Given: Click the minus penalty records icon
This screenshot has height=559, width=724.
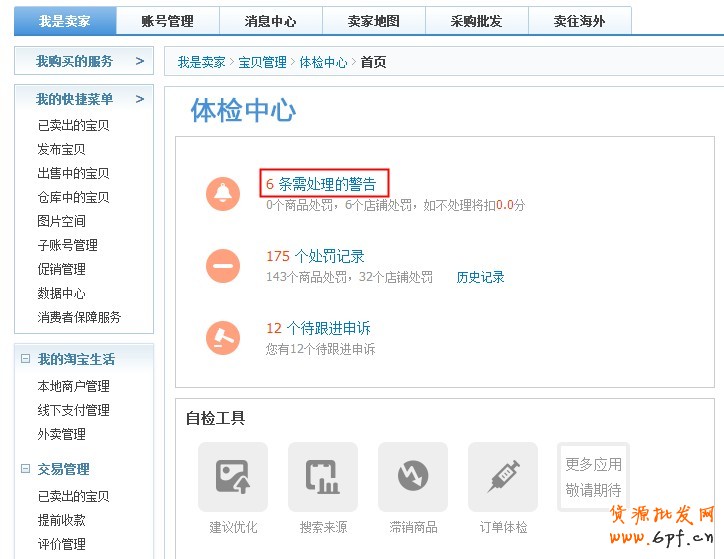Looking at the screenshot, I should click(222, 266).
